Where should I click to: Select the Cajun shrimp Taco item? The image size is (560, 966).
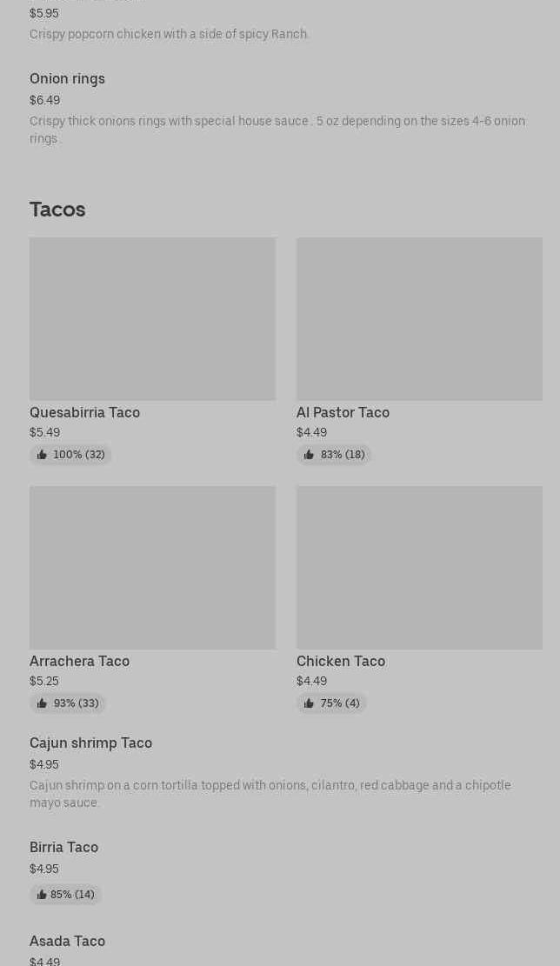(x=90, y=743)
